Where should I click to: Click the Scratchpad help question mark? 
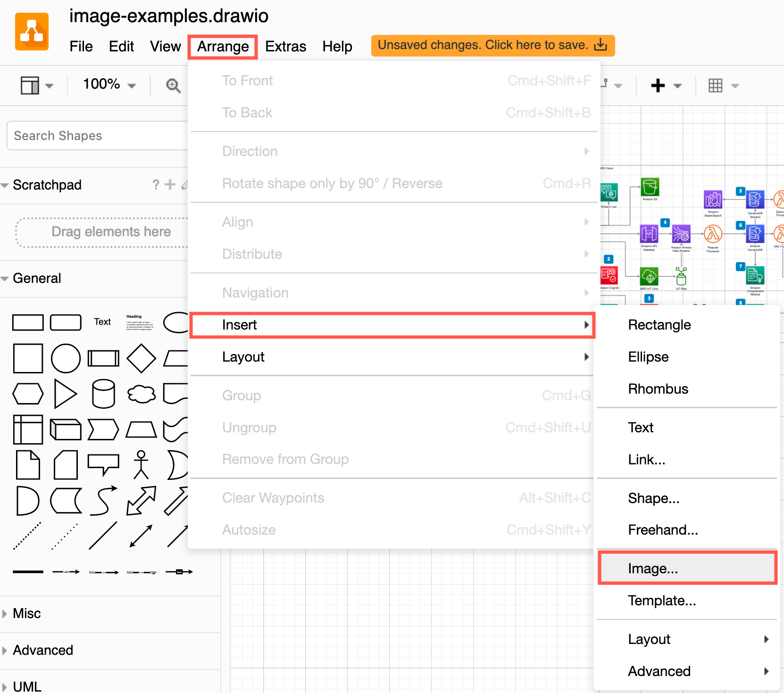click(x=156, y=184)
